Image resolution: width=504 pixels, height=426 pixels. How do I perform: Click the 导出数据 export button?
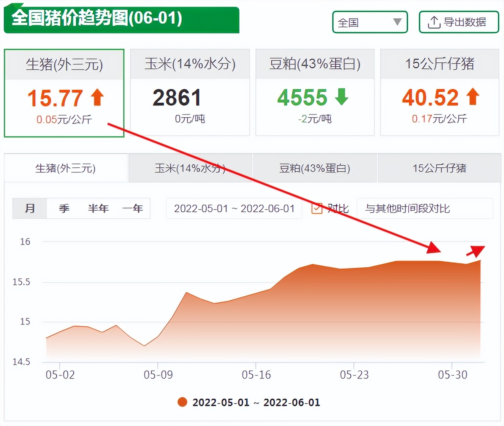click(x=459, y=22)
